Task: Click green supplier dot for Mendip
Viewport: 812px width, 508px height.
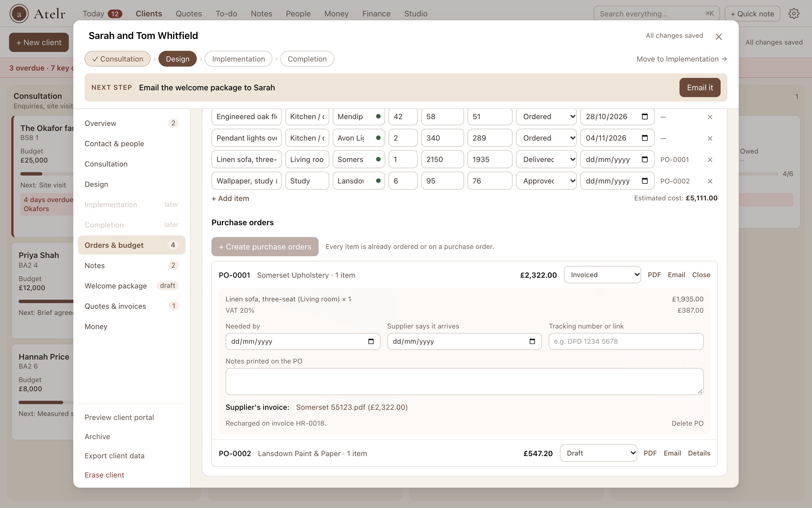Action: point(378,117)
